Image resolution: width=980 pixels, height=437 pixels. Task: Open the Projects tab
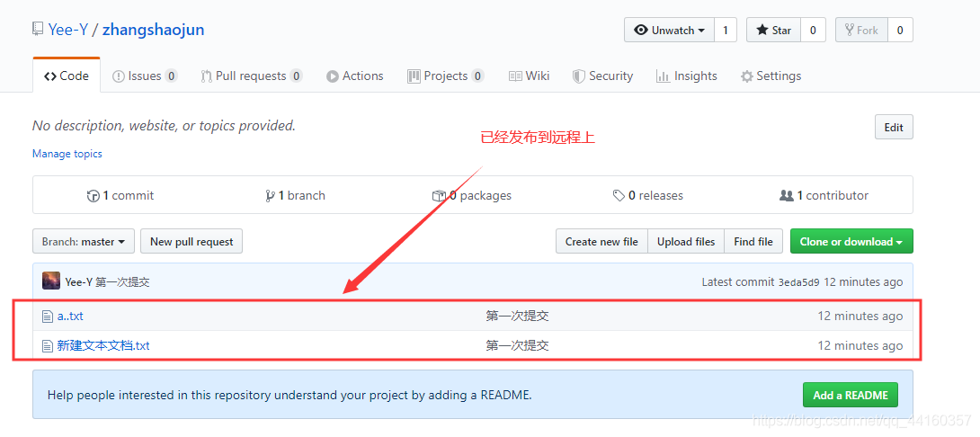pyautogui.click(x=446, y=76)
